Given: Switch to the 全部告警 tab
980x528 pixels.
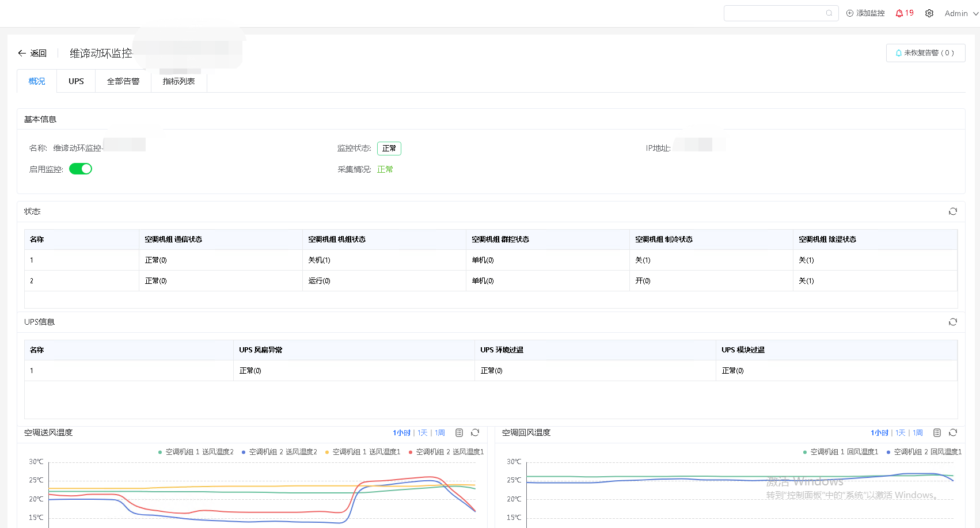Looking at the screenshot, I should 123,81.
